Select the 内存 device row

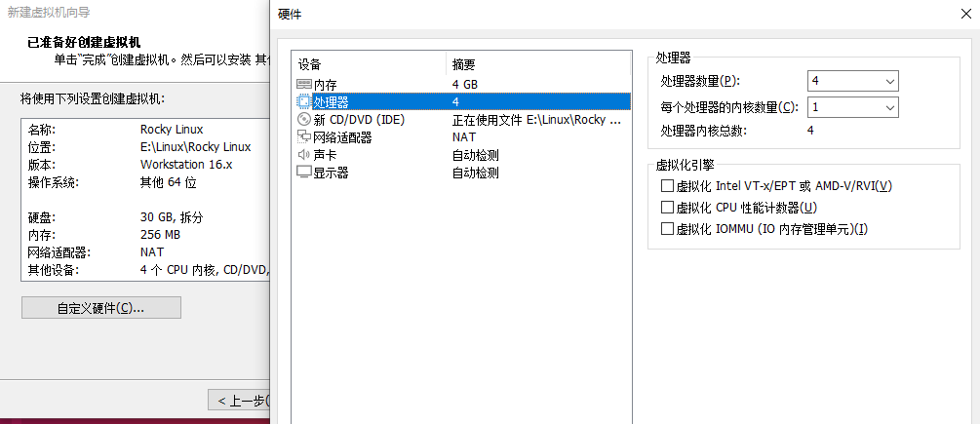coord(462,84)
